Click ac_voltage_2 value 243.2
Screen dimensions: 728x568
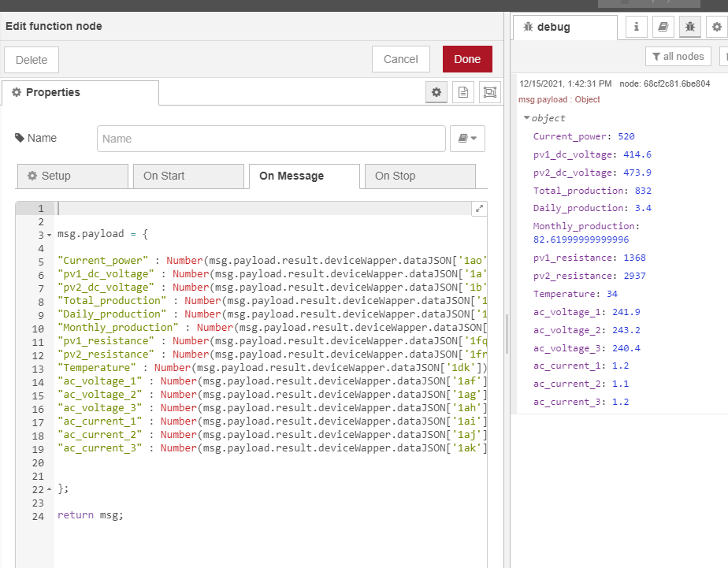pos(626,330)
